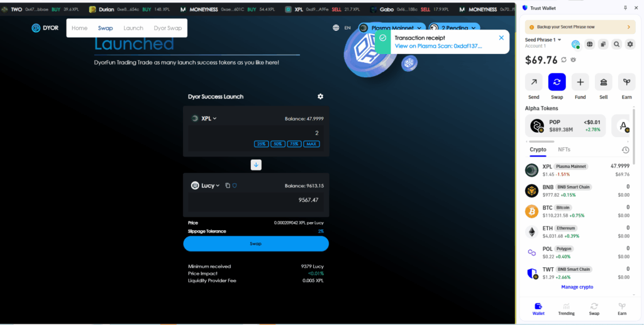Copy the Lucy token address
The image size is (644, 325).
pos(228,185)
